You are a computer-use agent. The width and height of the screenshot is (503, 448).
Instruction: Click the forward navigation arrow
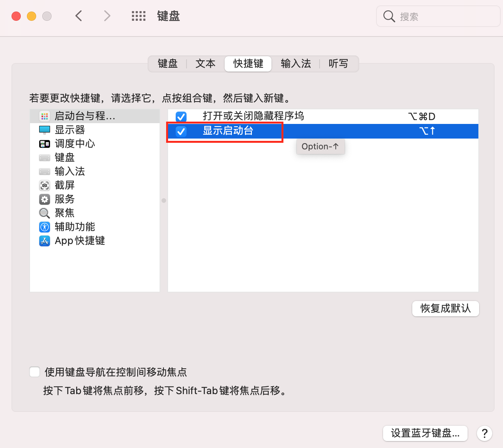coord(107,16)
